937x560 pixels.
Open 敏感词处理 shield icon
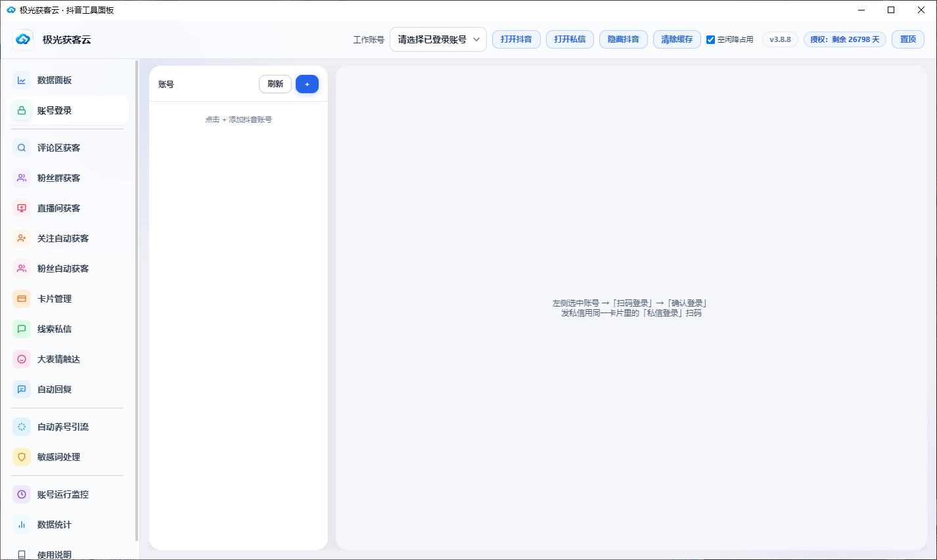[22, 457]
